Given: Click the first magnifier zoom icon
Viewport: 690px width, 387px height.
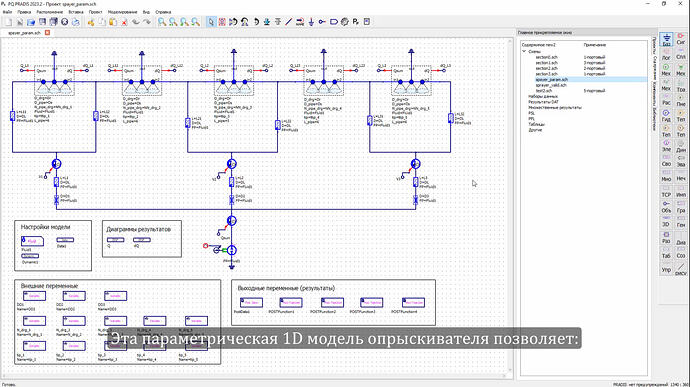Looking at the screenshot, I should point(162,22).
